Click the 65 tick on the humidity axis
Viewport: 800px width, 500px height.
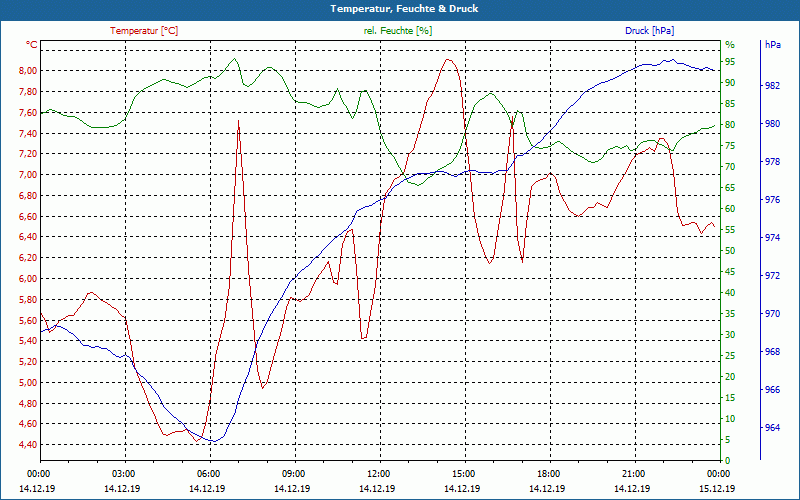pos(730,188)
